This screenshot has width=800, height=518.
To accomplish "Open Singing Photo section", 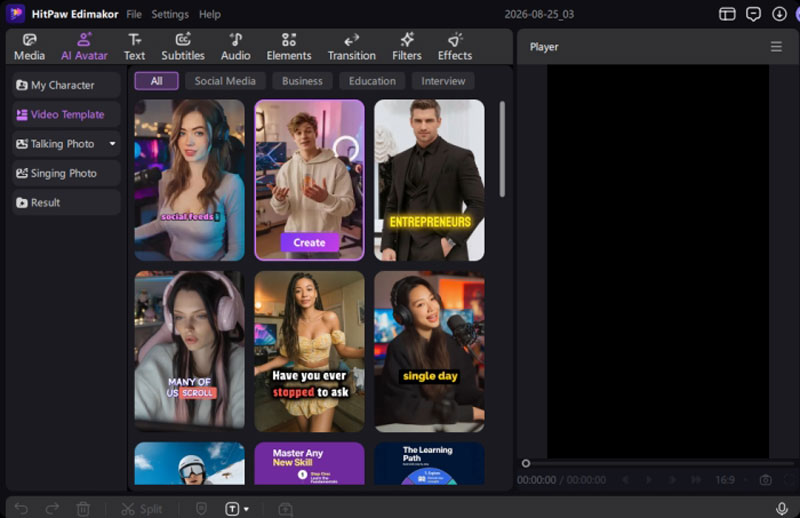I will pyautogui.click(x=66, y=174).
